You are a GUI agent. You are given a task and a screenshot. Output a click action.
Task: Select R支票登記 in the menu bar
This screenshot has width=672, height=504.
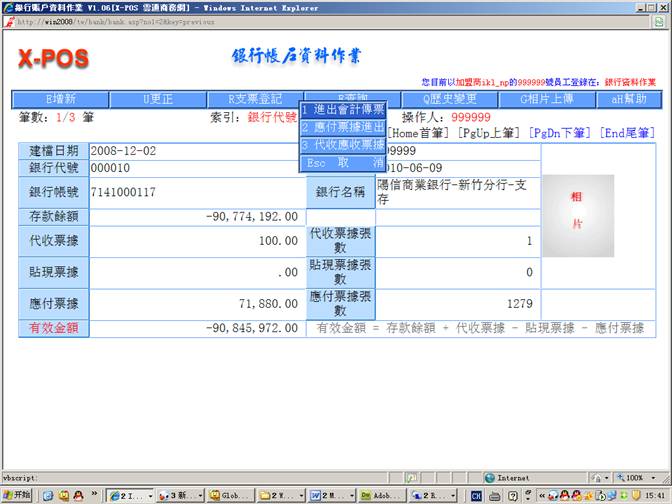(255, 99)
